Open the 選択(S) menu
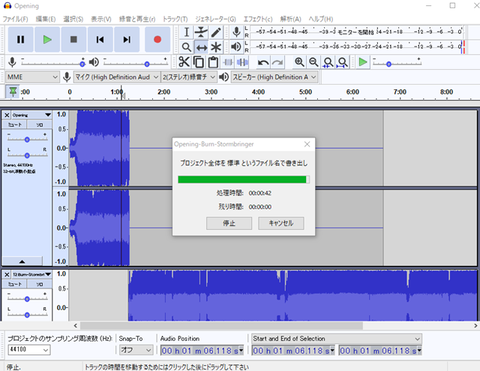Image resolution: width=480 pixels, height=371 pixels. tap(73, 19)
